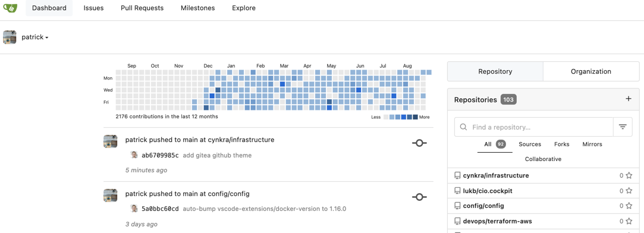This screenshot has width=644, height=233.
Task: Open the lukb/cio.cockpit repository link
Action: coord(488,191)
